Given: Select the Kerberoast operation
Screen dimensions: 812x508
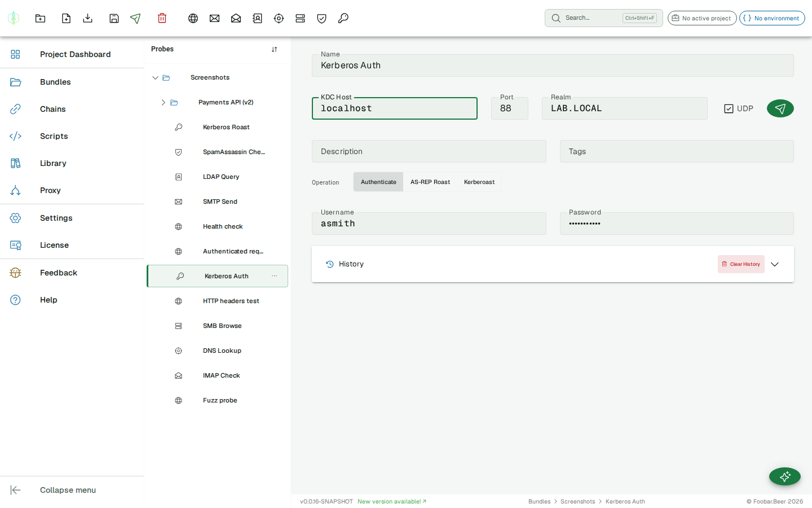Looking at the screenshot, I should pos(479,182).
